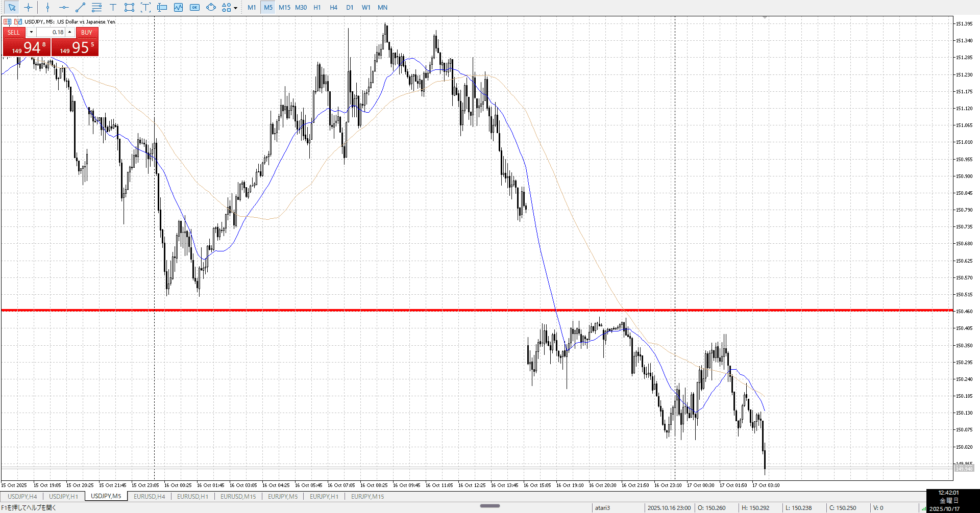Decrease lot volume with down arrow
980x513 pixels.
click(x=31, y=32)
